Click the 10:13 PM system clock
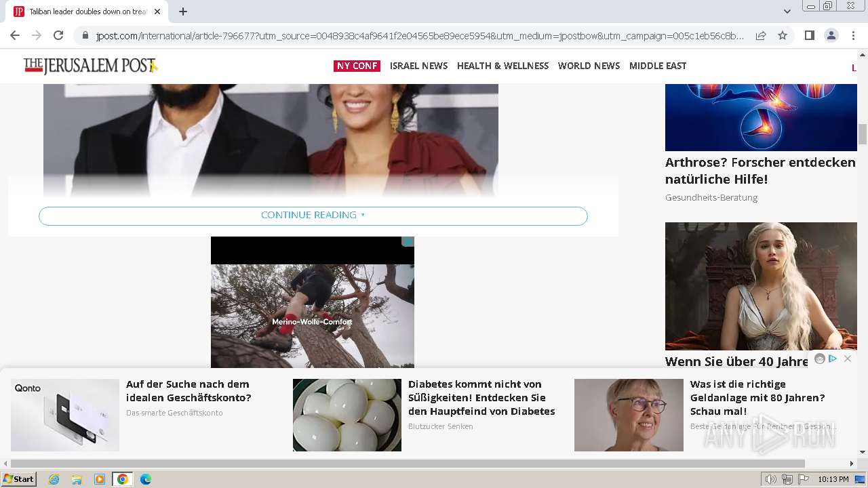This screenshot has width=868, height=488. click(x=833, y=479)
